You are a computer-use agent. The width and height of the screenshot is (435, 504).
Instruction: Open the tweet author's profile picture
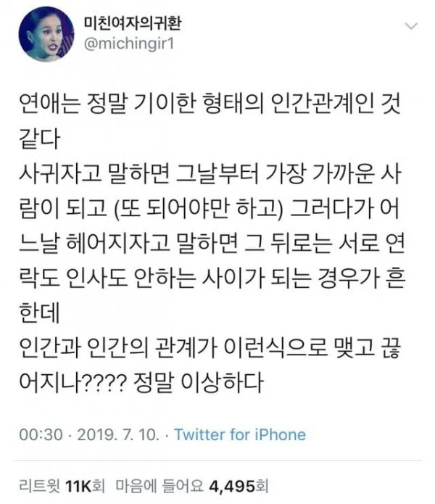[x=46, y=34]
